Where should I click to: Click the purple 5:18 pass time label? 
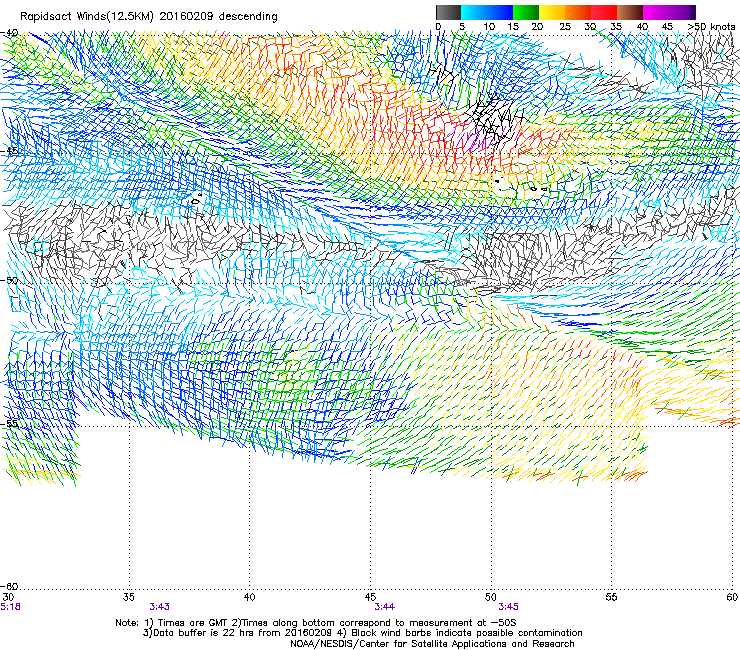tap(10, 607)
